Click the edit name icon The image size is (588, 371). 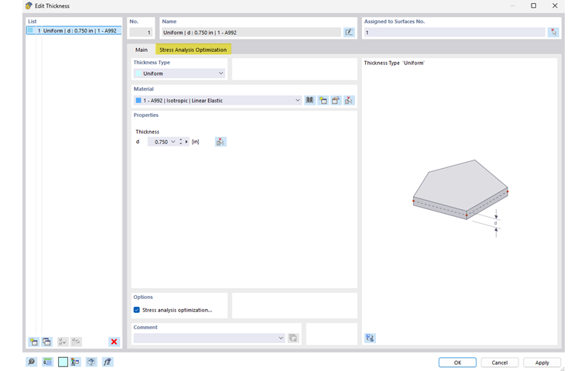pyautogui.click(x=349, y=33)
